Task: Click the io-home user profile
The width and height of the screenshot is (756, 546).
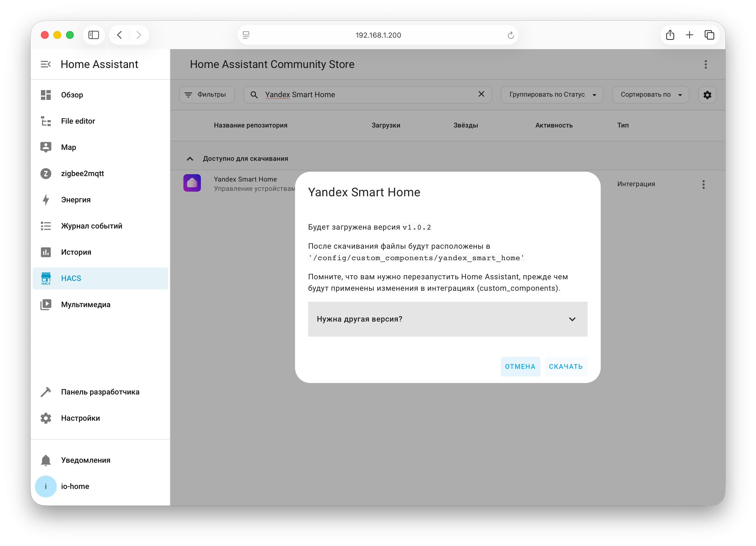Action: pyautogui.click(x=75, y=486)
